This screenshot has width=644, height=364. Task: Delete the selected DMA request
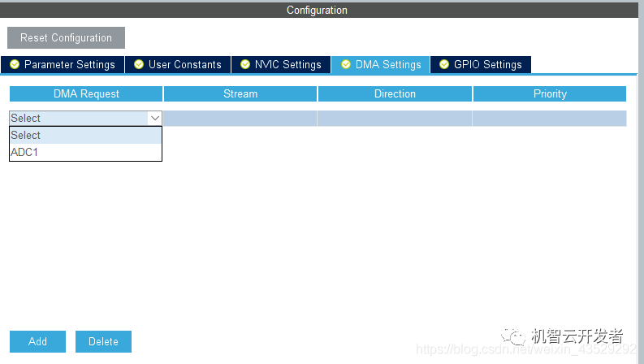pyautogui.click(x=103, y=341)
